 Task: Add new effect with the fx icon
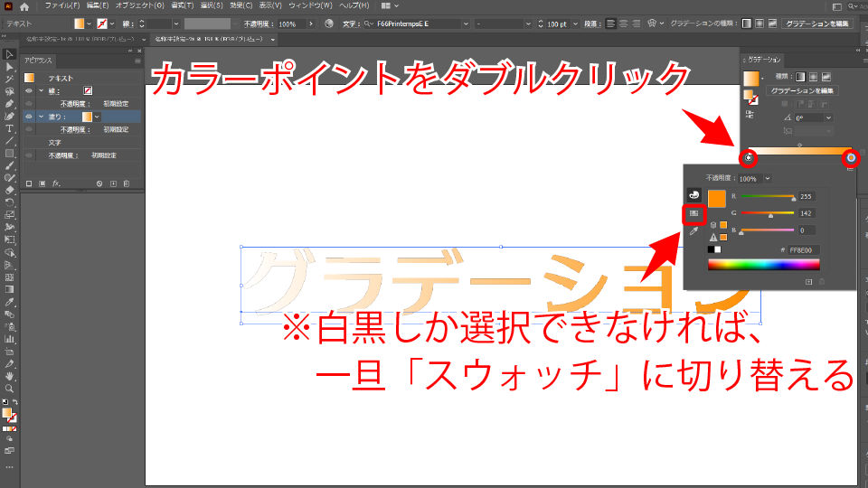(56, 183)
